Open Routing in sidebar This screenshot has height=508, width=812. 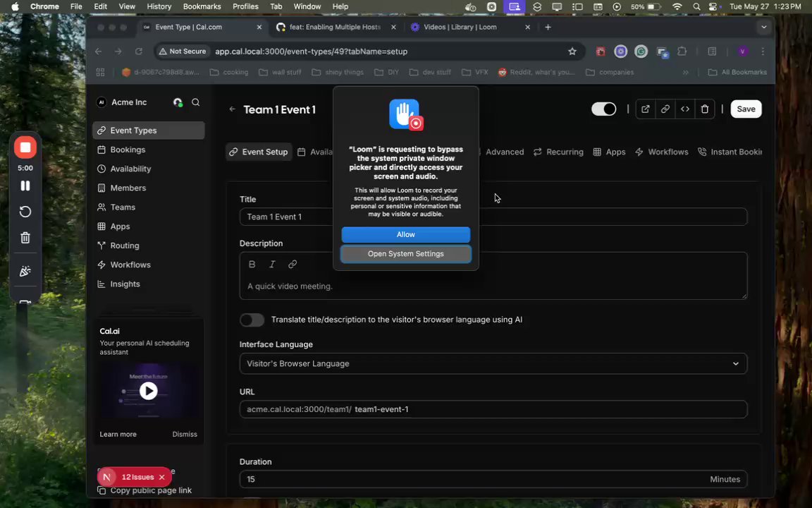[149, 246]
